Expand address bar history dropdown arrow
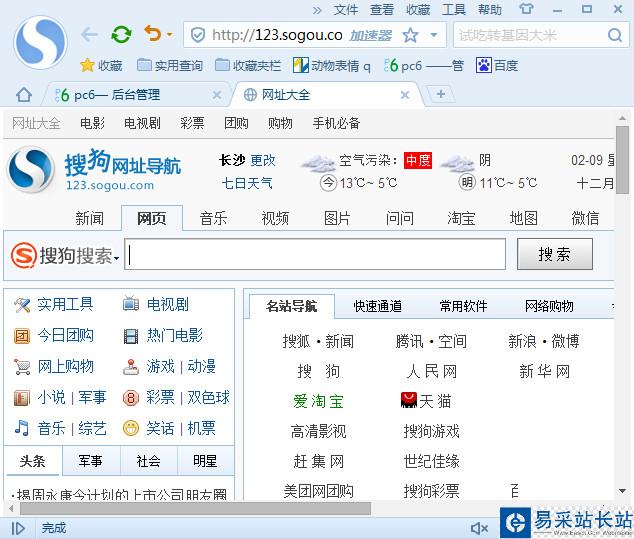The width and height of the screenshot is (634, 539). [434, 35]
